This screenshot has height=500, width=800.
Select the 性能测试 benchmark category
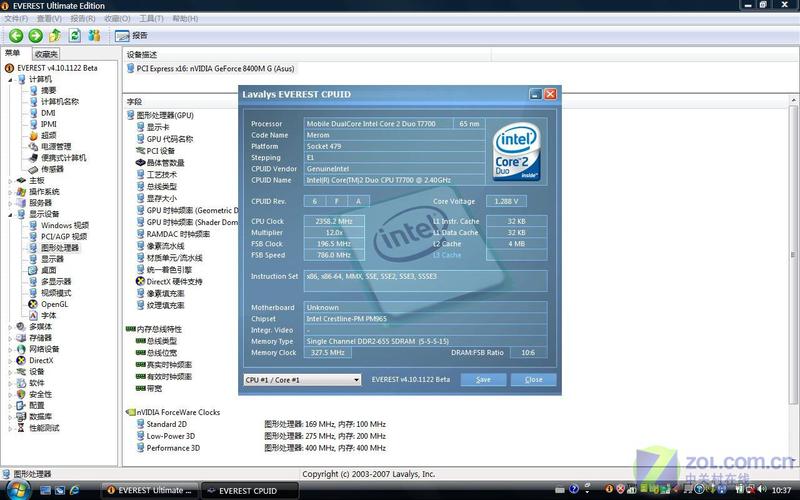44,428
